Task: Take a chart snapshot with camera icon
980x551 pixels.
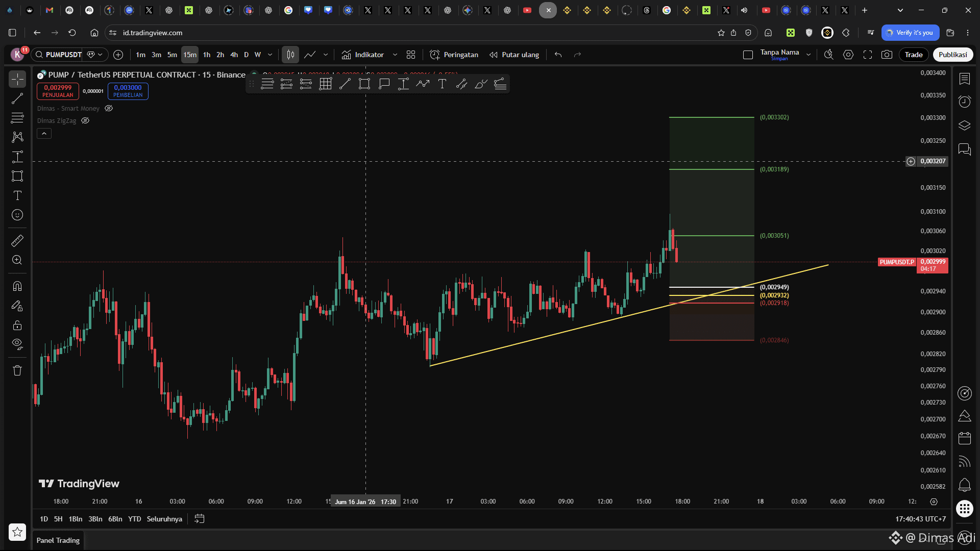Action: pyautogui.click(x=887, y=55)
